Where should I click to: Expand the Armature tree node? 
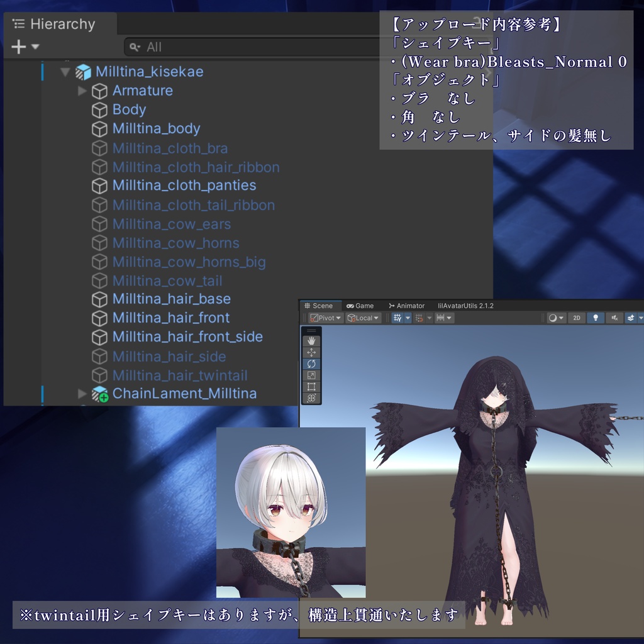(82, 91)
